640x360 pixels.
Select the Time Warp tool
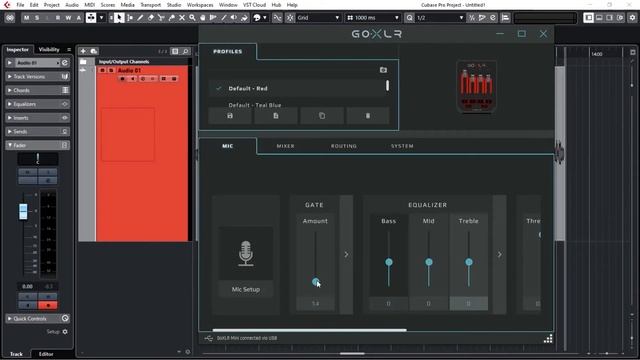click(x=213, y=18)
